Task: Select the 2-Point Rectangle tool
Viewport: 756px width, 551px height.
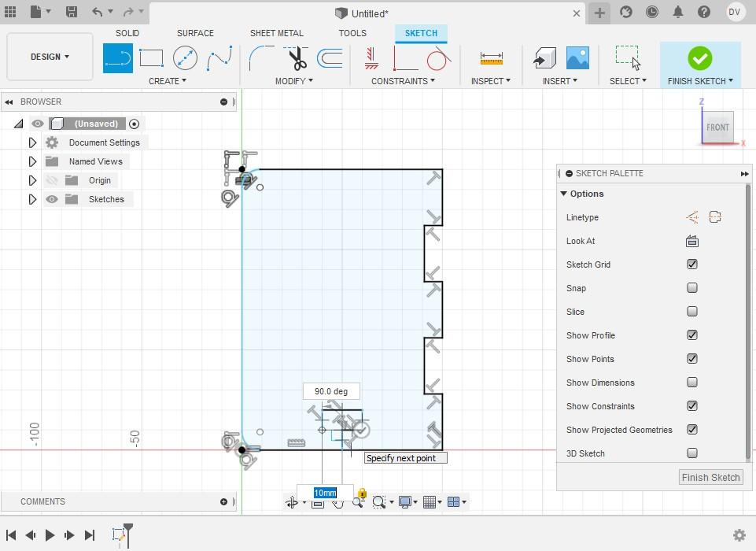Action: click(151, 58)
